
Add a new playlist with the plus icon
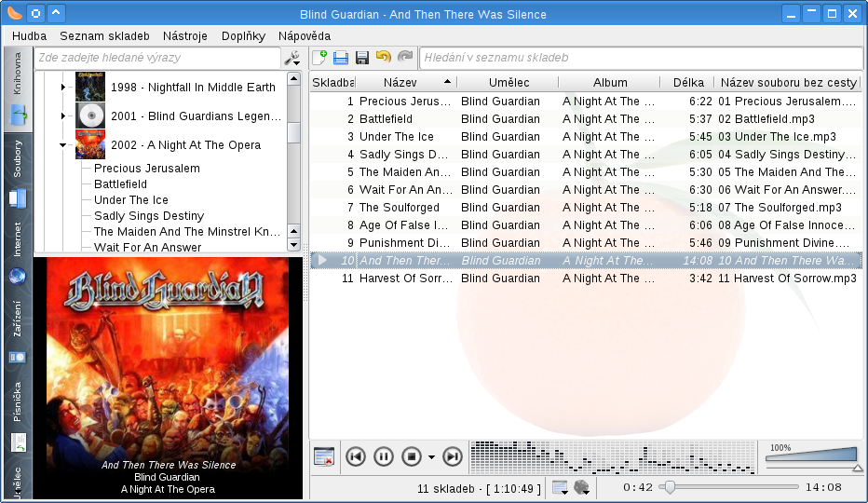(x=319, y=58)
